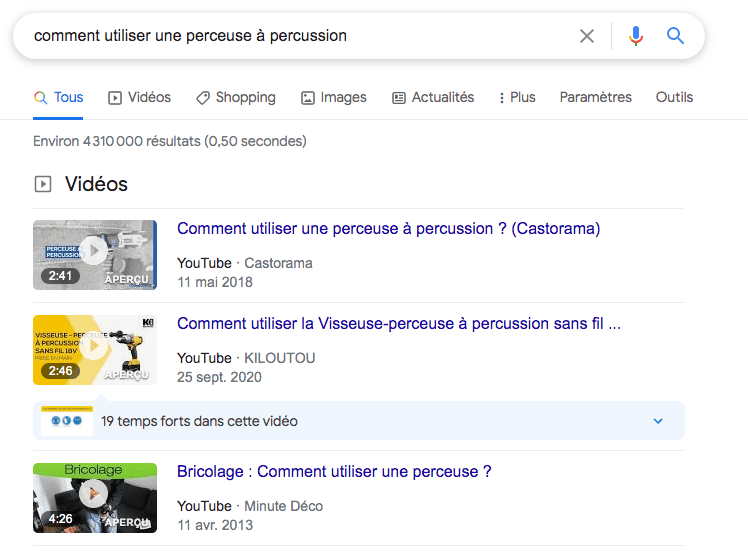Open Bricolage Comment utiliser une perceuse link
The image size is (748, 555).
tap(334, 472)
